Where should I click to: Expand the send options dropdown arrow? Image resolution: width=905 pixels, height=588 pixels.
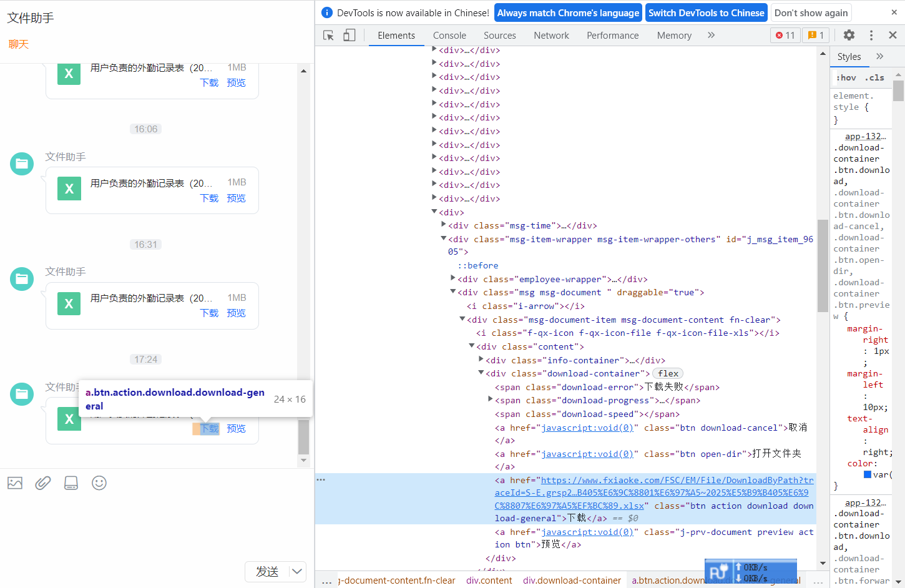coord(298,571)
